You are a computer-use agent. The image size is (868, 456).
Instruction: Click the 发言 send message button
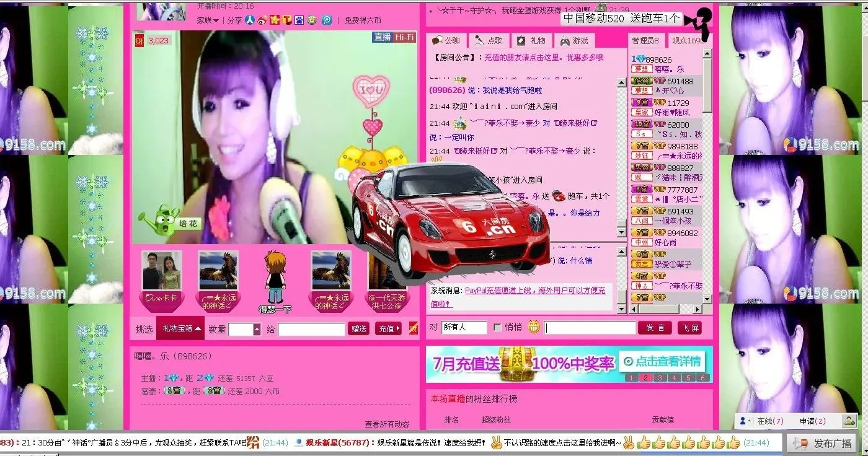click(x=655, y=328)
